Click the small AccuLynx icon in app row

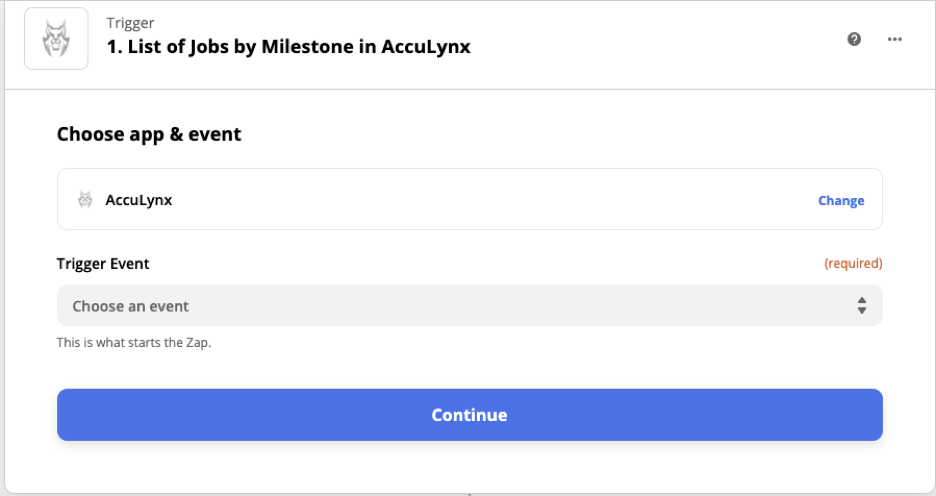(x=85, y=199)
